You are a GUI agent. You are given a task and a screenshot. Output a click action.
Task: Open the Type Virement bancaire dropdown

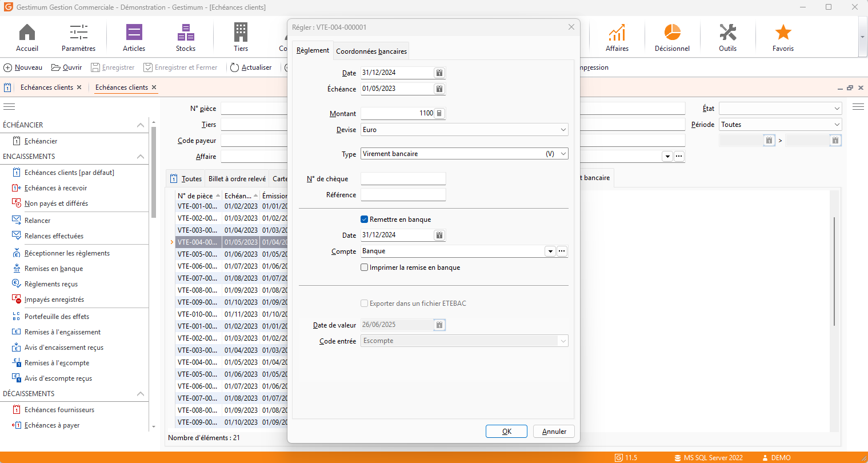(563, 154)
